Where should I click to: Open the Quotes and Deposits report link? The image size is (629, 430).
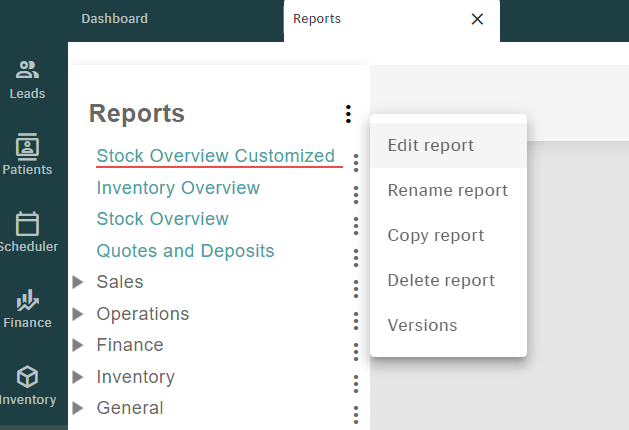[x=185, y=251]
